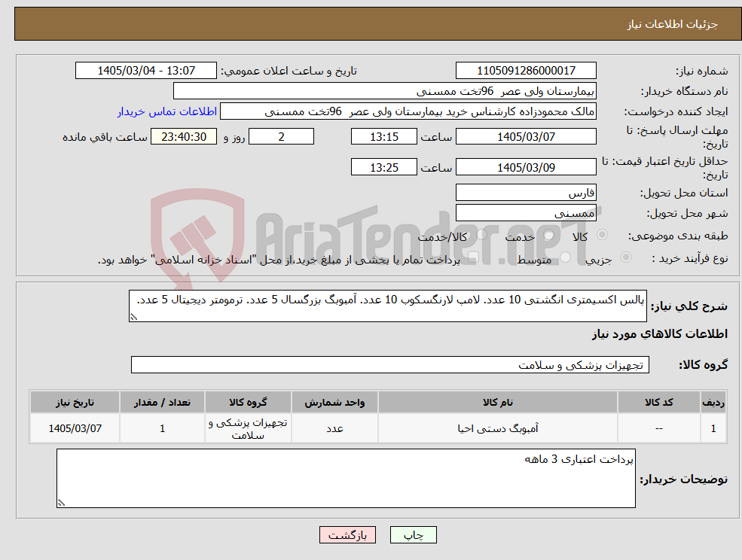Click the need number field 1105091286000017

[526, 71]
